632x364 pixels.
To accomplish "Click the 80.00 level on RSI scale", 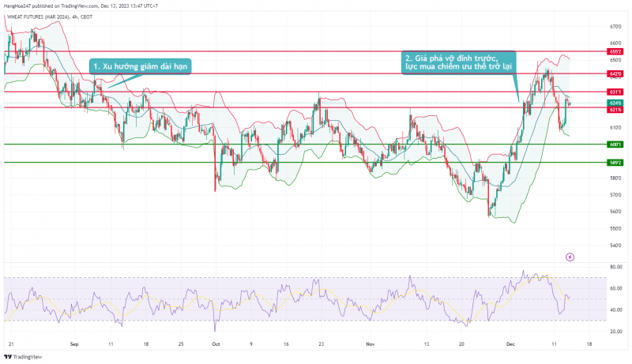I will [615, 268].
